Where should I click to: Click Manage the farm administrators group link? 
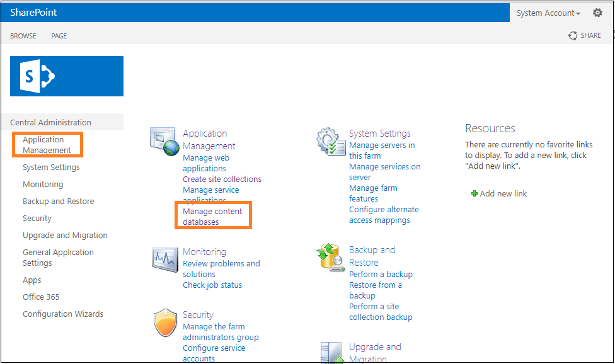coord(221,332)
